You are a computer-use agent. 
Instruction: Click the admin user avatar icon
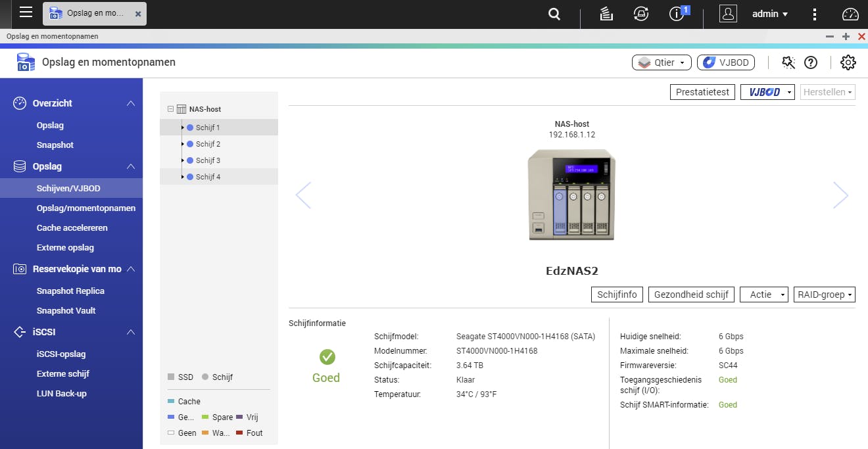point(728,14)
